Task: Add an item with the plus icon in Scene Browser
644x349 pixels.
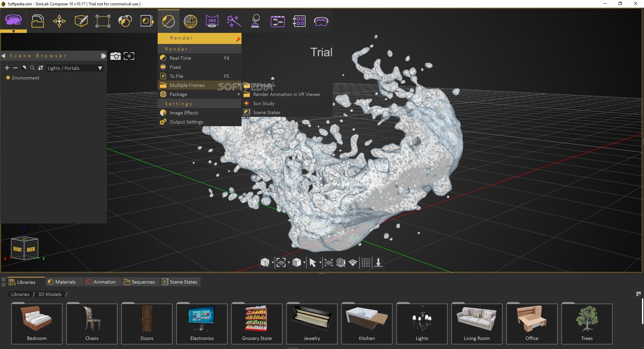Action: coord(7,68)
